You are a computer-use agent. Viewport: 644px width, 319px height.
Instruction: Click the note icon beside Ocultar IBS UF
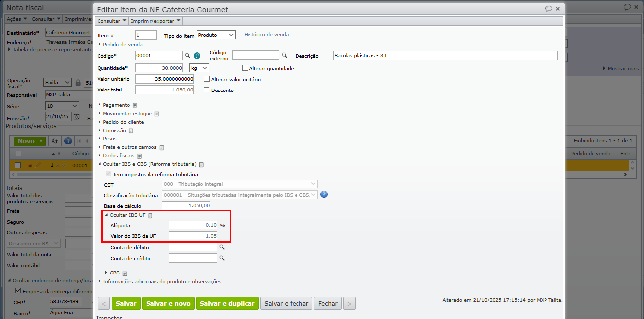click(150, 216)
